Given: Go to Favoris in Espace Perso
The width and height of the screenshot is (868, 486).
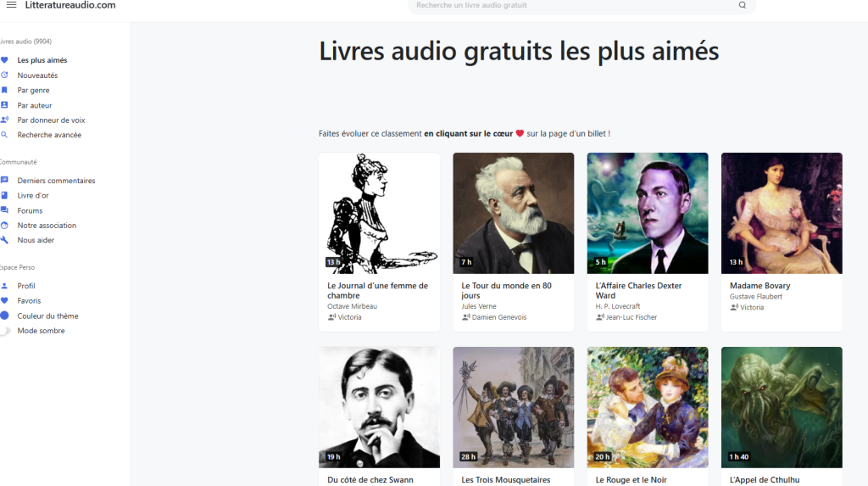Looking at the screenshot, I should tap(29, 301).
